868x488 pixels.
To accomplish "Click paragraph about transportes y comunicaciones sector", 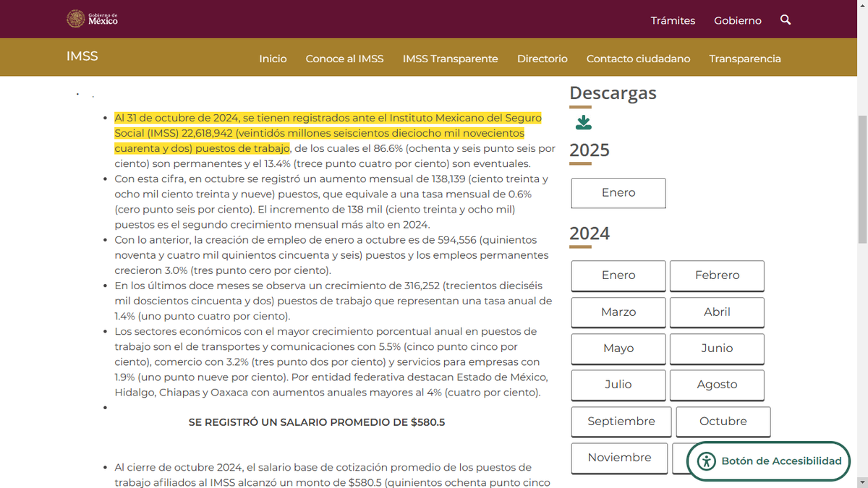I will pos(331,361).
